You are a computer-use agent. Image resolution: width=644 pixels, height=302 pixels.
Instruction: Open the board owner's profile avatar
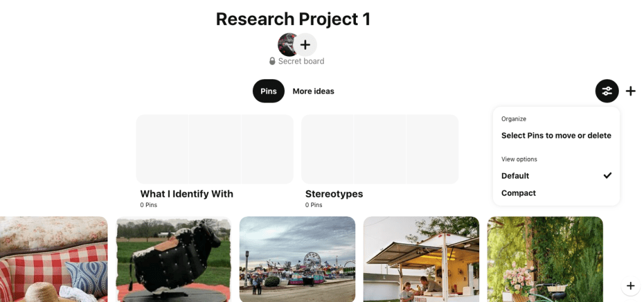click(x=286, y=45)
